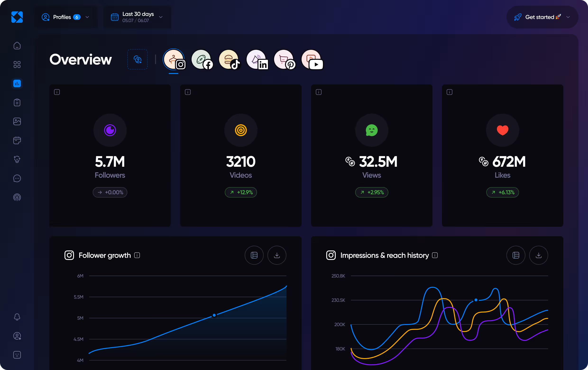
Task: Open the home icon in sidebar
Action: pos(17,46)
